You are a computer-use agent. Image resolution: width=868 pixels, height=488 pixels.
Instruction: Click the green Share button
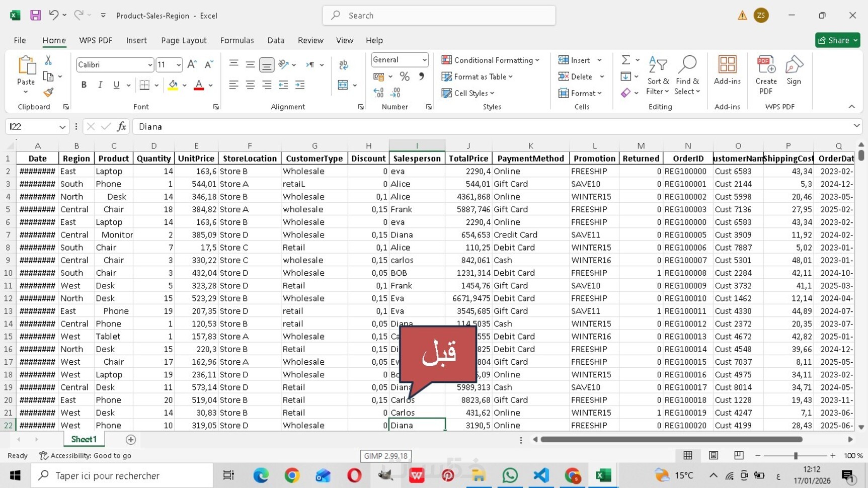837,40
